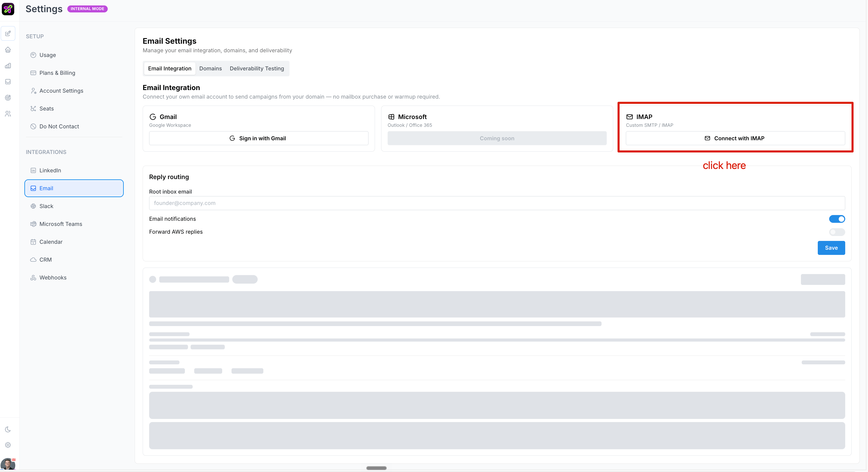Click the 'Google Workspace' subtitle
The height and width of the screenshot is (472, 868).
[170, 125]
